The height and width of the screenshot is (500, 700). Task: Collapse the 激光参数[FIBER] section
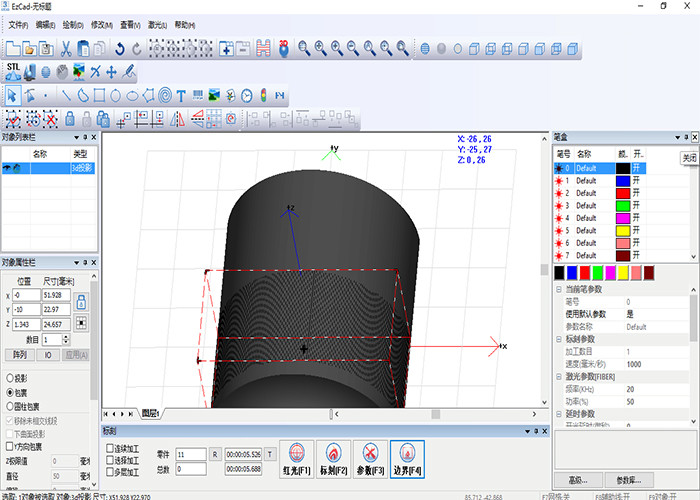pos(559,375)
